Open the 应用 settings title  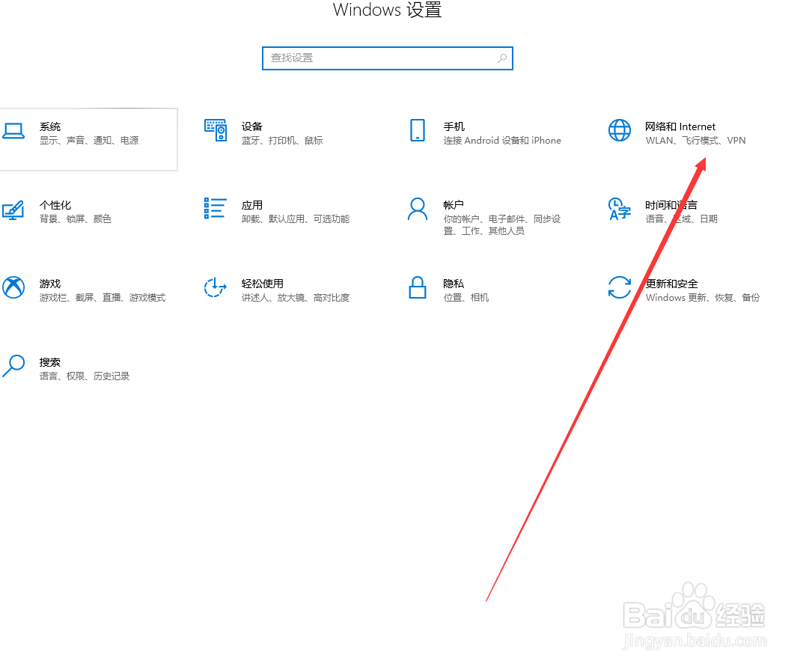point(251,205)
